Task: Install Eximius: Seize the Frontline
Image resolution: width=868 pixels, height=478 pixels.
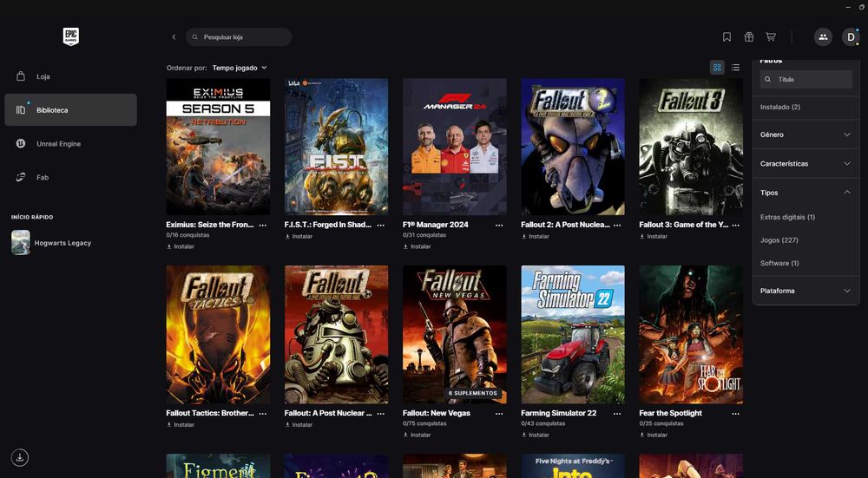Action: click(x=181, y=246)
